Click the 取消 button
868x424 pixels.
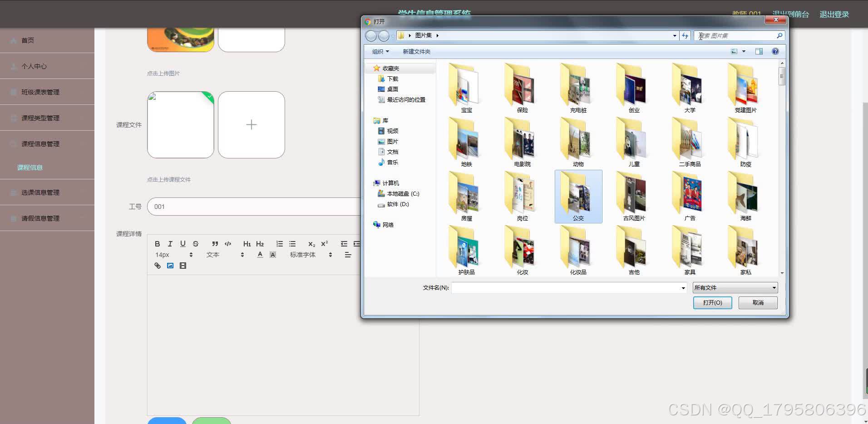758,303
